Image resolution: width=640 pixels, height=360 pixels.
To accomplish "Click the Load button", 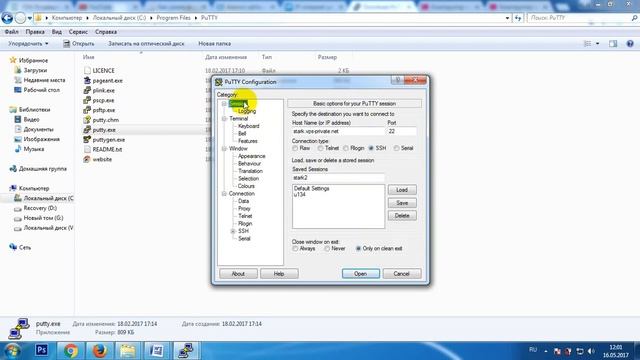I will coord(402,190).
